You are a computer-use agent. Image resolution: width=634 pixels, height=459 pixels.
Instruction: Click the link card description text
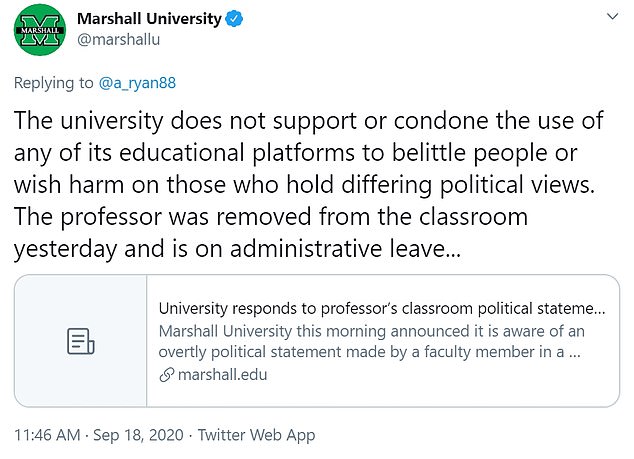click(x=371, y=341)
